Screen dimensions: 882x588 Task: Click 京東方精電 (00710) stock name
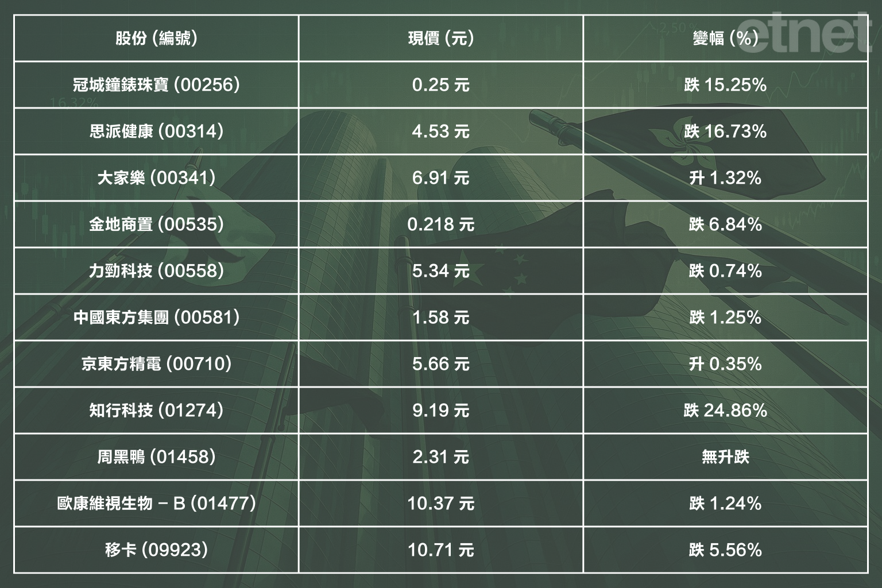pos(156,364)
